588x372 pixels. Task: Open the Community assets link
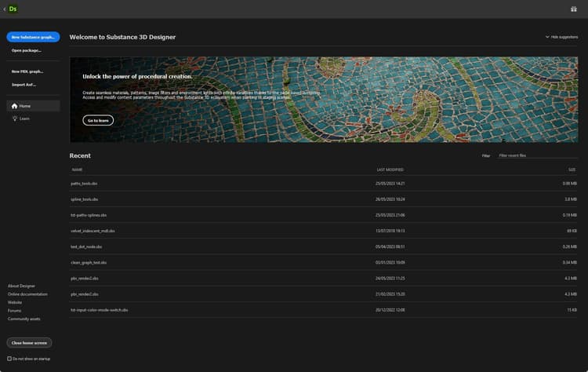click(x=24, y=319)
